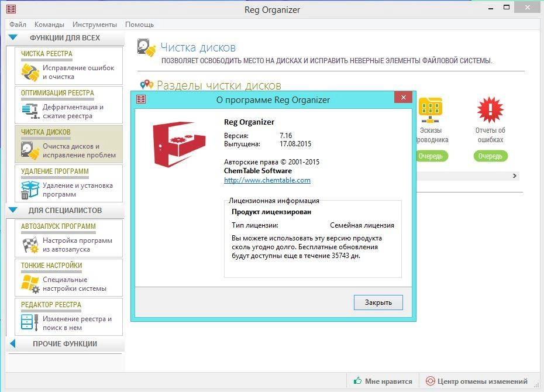544x392 pixels.
Task: Click the main window app icon
Action: pyautogui.click(x=11, y=9)
